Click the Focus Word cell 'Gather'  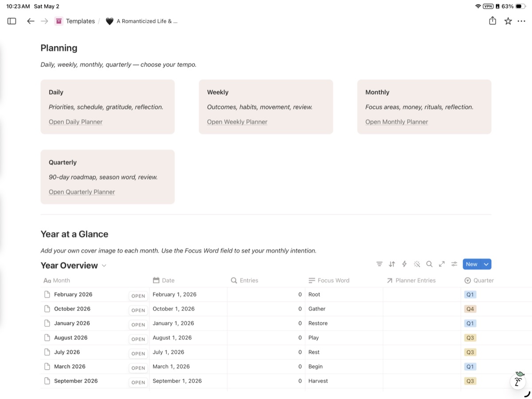coord(344,309)
